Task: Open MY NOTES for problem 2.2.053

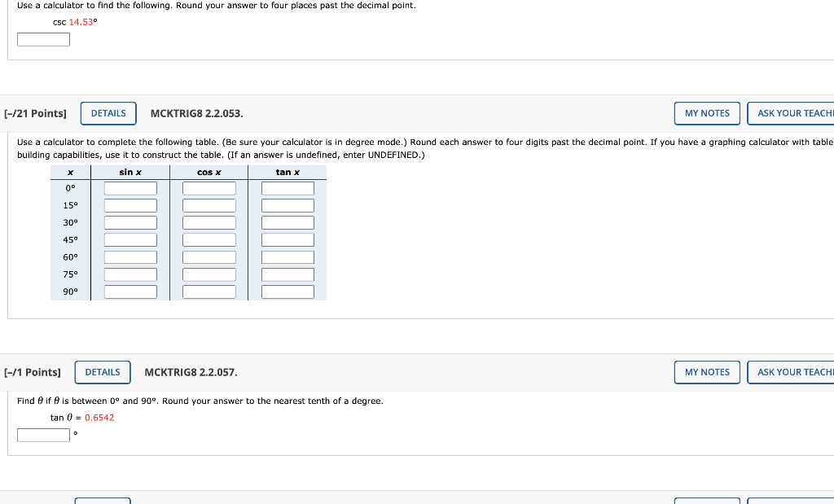Action: pyautogui.click(x=706, y=113)
